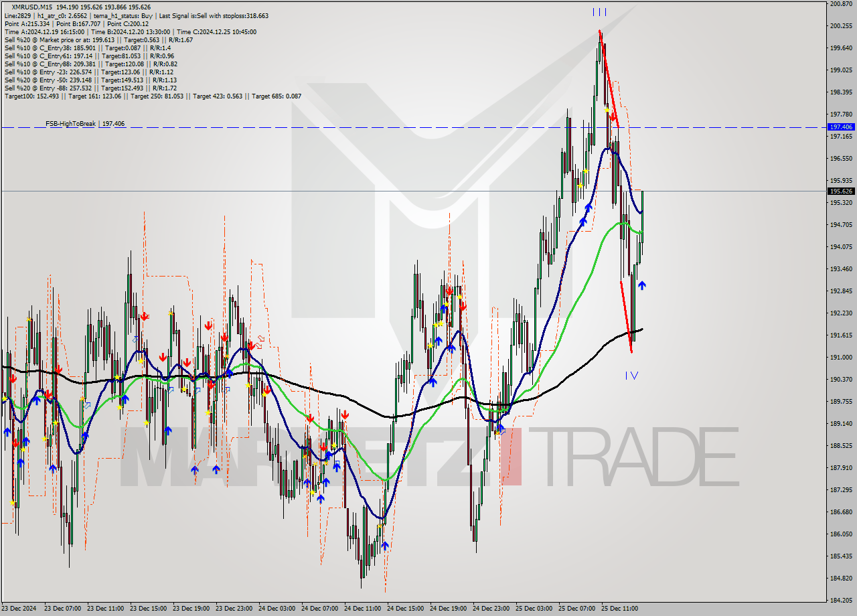Click the 24 Dec 19:00 time label

(448, 609)
